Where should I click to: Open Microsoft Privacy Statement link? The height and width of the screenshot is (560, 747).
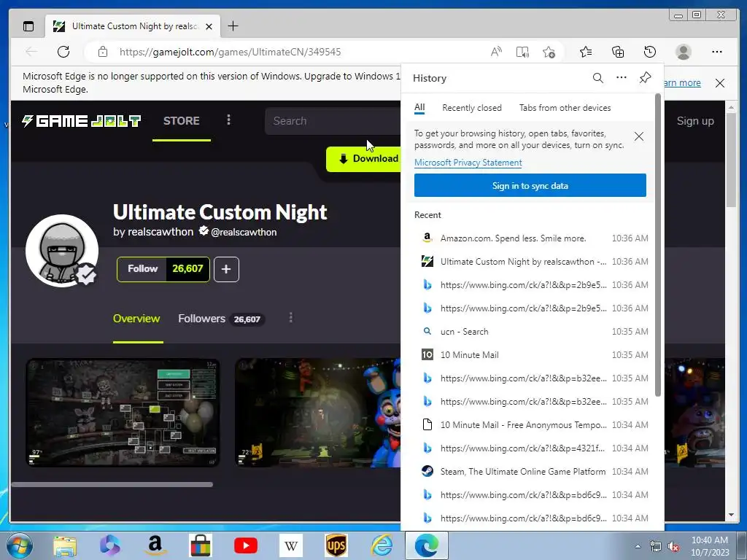(x=468, y=163)
